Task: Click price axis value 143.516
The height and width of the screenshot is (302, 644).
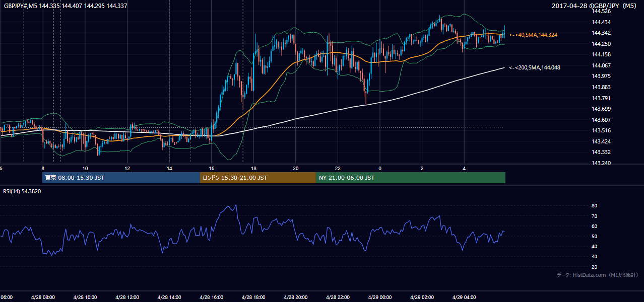Action: click(x=602, y=130)
